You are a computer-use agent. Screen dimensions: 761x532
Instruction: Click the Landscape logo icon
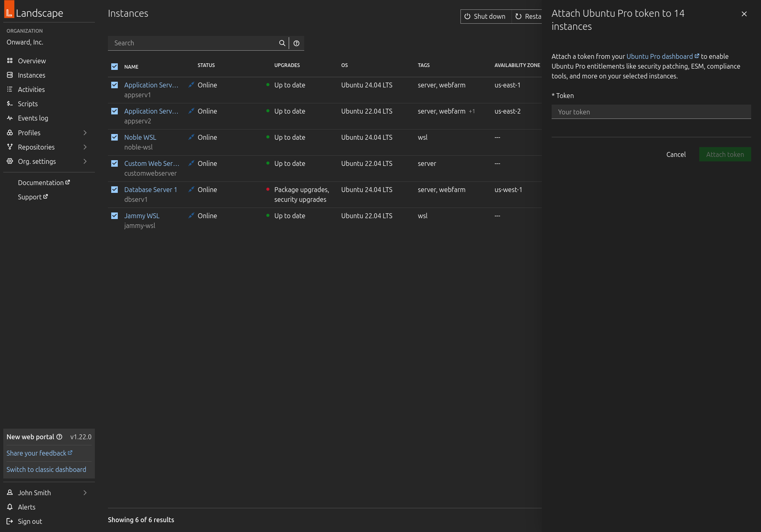(x=9, y=10)
